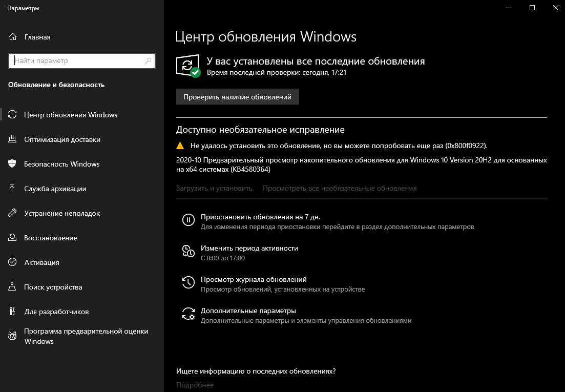The width and height of the screenshot is (565, 392).
Task: Open Безопасность Windows section
Action: tap(62, 164)
